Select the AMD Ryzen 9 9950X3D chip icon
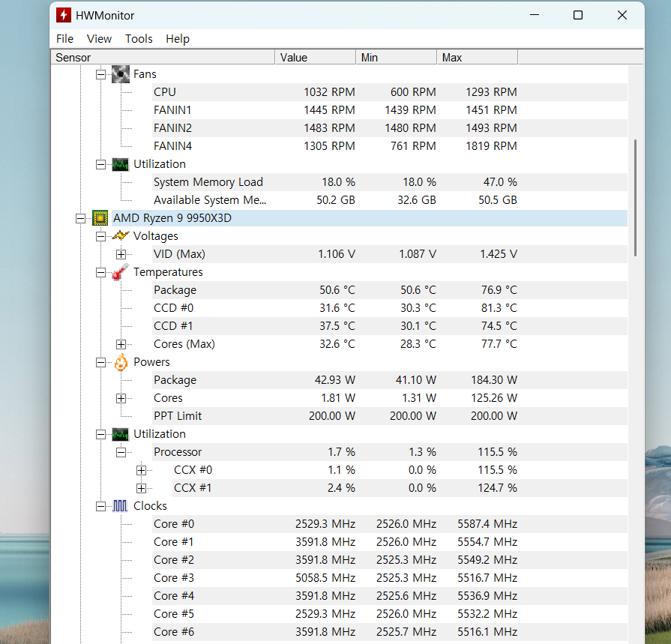 pos(100,218)
